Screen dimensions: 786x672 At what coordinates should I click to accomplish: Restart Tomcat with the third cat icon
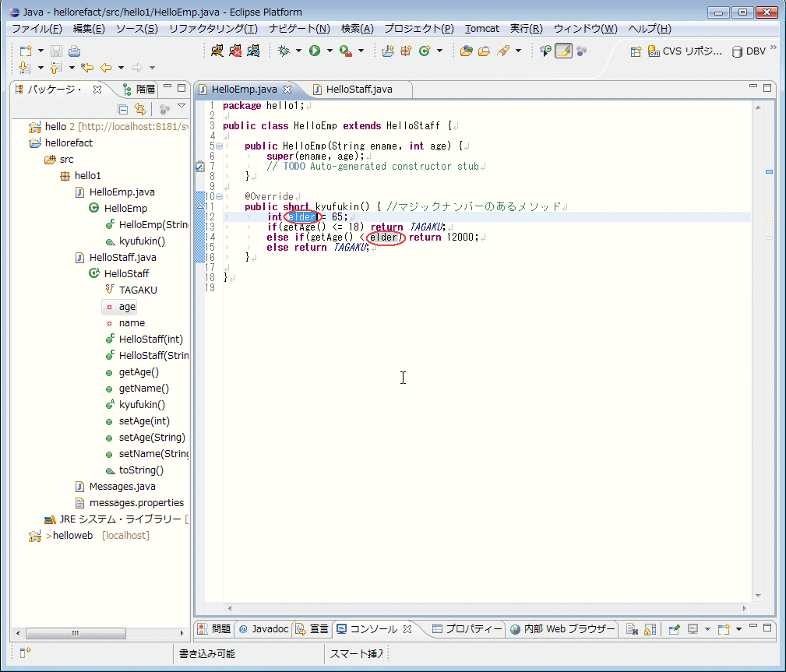[253, 51]
